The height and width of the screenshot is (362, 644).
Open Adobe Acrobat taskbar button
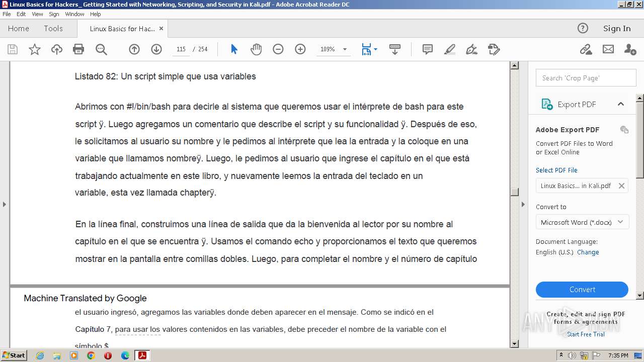[x=142, y=355]
